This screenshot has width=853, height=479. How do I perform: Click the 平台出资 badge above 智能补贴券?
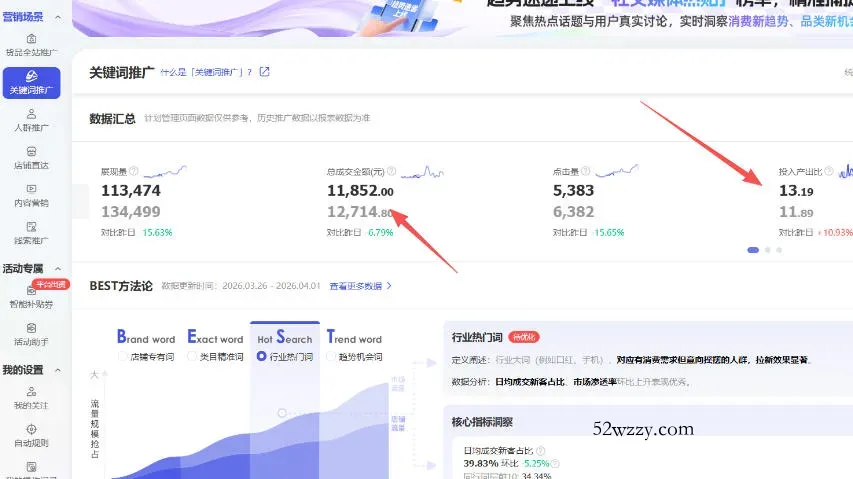pyautogui.click(x=51, y=284)
